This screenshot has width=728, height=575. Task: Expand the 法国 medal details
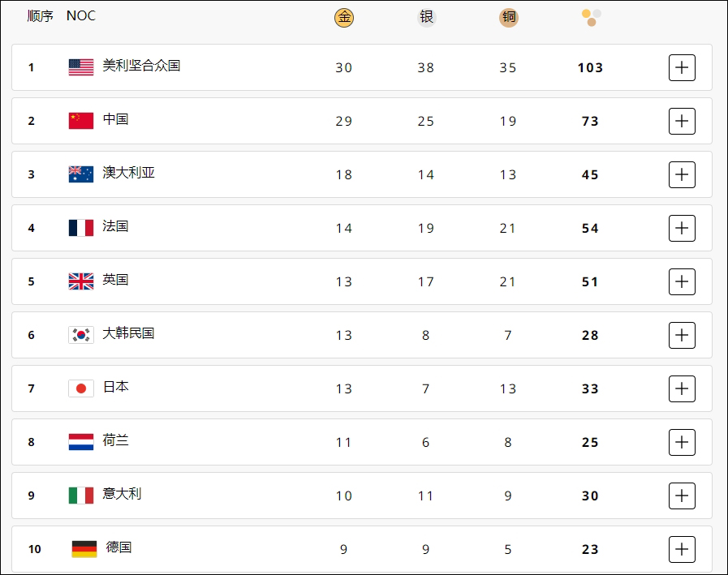(x=682, y=228)
